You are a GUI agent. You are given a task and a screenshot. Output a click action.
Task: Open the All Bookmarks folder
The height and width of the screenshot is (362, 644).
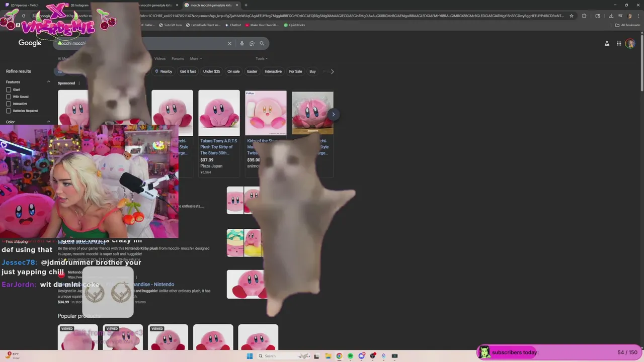[x=628, y=25]
